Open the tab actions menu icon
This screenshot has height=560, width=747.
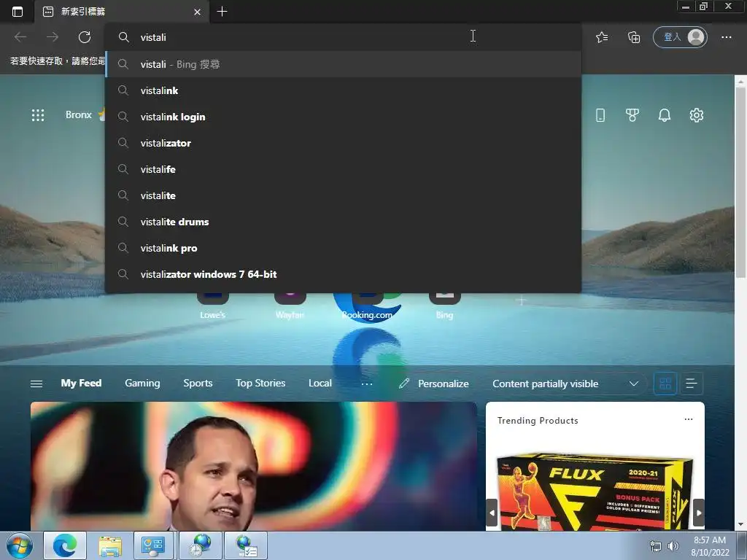[x=18, y=12]
